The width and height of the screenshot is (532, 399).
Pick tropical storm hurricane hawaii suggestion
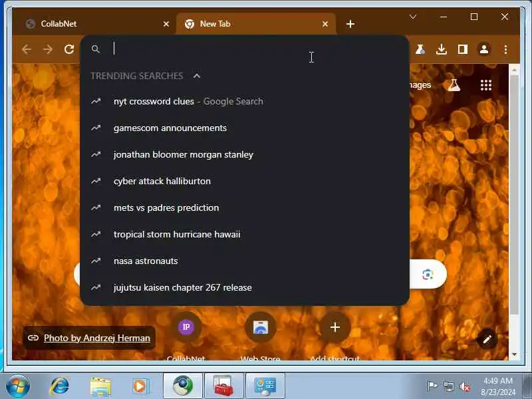[244, 234]
